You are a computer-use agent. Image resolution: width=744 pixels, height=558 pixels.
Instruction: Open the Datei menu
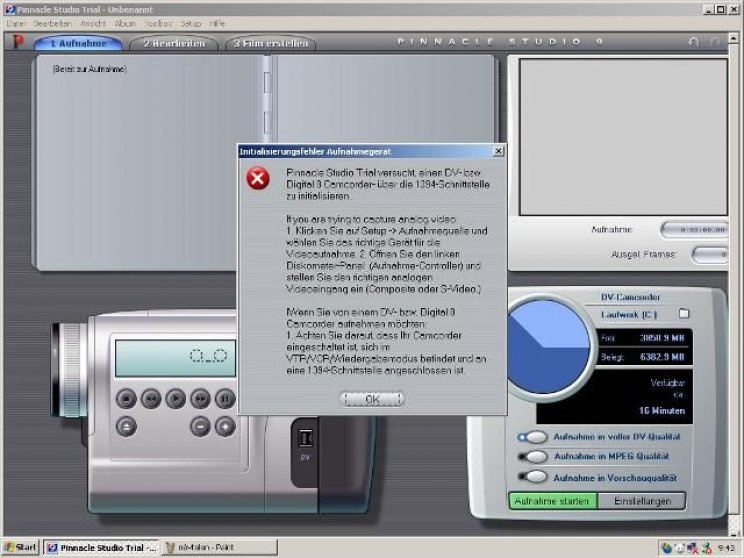pyautogui.click(x=16, y=23)
